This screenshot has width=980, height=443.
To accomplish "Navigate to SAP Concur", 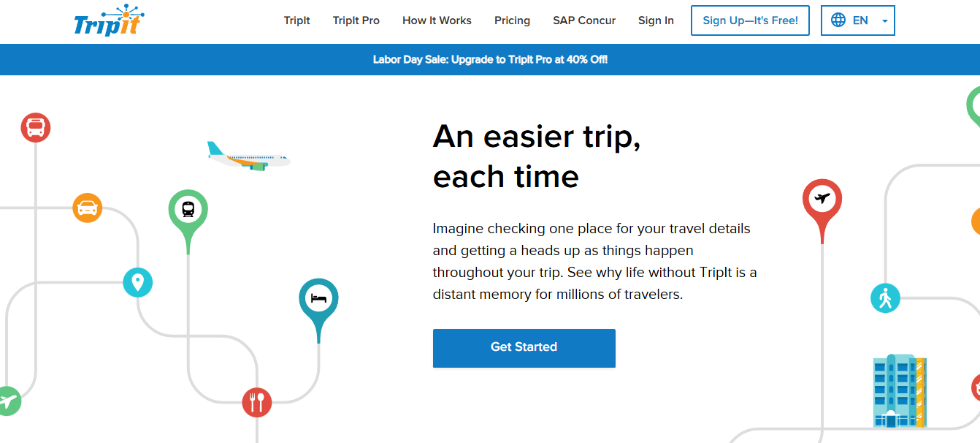I will coord(584,20).
